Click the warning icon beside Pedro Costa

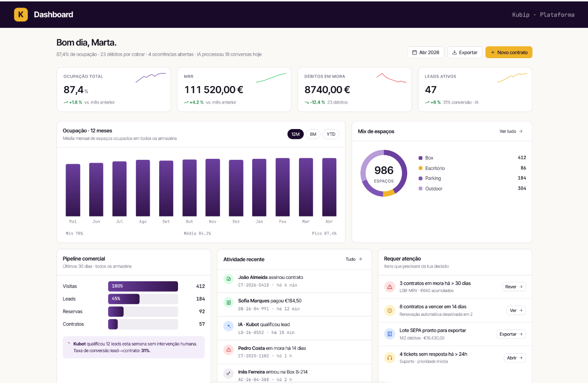tap(229, 349)
